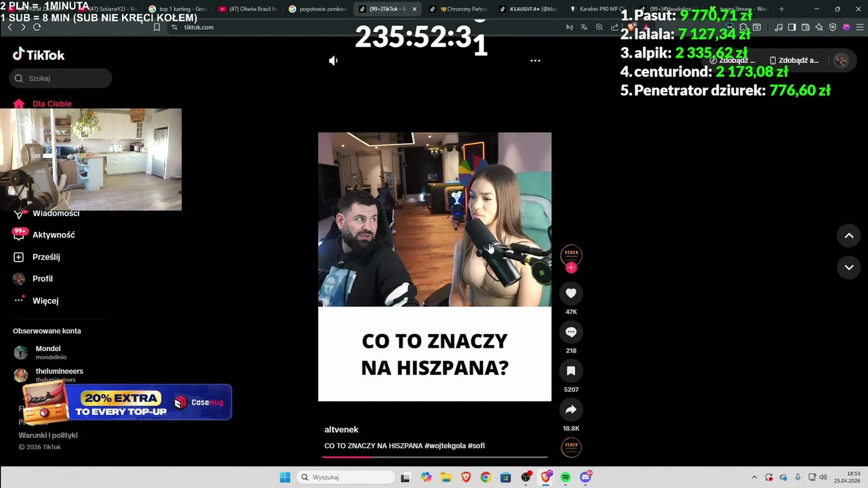Image resolution: width=868 pixels, height=488 pixels.
Task: Open the browser zoom magnifier icon
Action: click(x=599, y=27)
